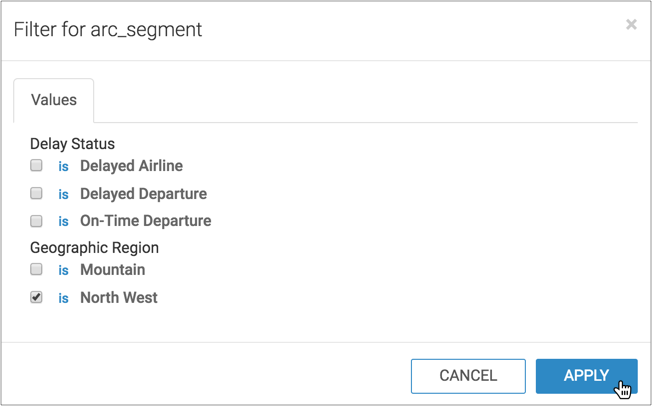Viewport: 652px width, 406px height.
Task: Click the Mountain value label
Action: (112, 270)
